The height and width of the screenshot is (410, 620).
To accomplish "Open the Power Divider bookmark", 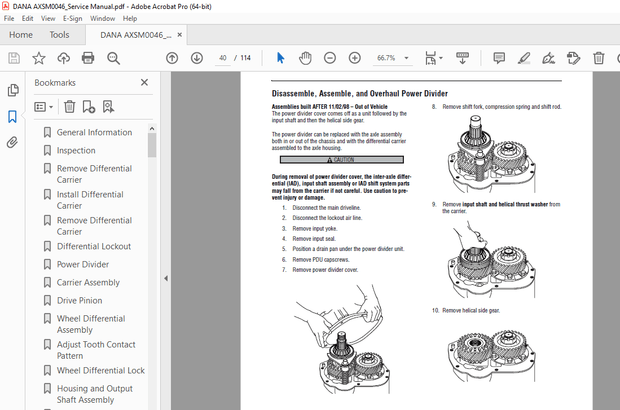I will (83, 265).
